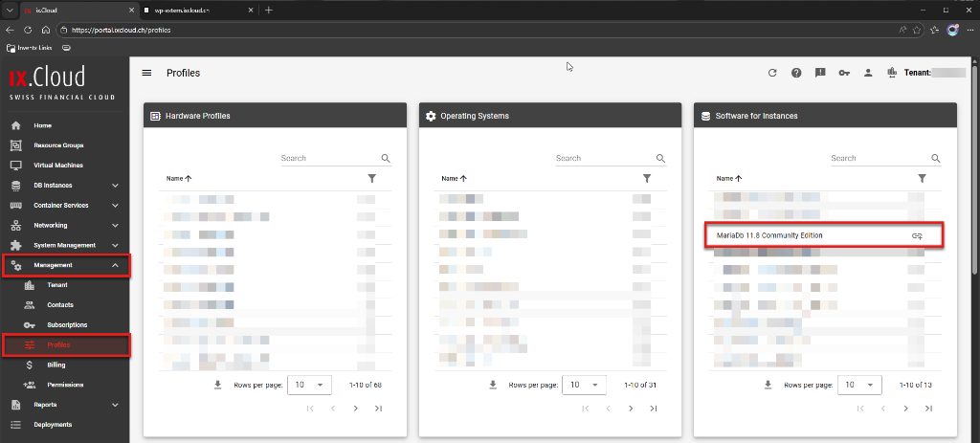Open rows per page dropdown in Operating Systems
Image resolution: width=980 pixels, height=443 pixels.
point(585,385)
